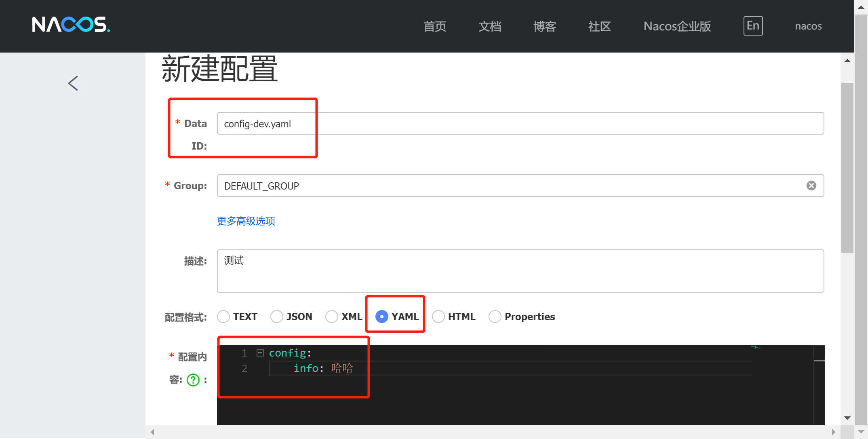Switch language with the En button
This screenshot has width=868, height=439.
[x=753, y=26]
